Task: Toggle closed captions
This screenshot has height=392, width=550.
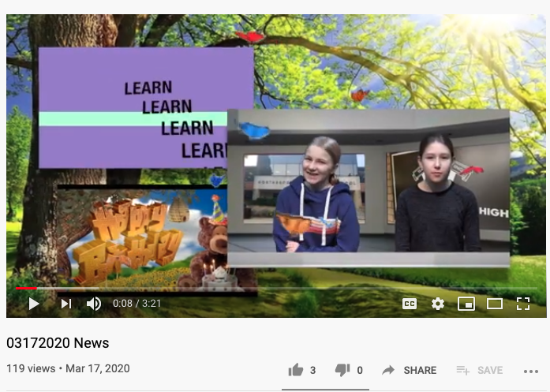Action: coord(410,304)
